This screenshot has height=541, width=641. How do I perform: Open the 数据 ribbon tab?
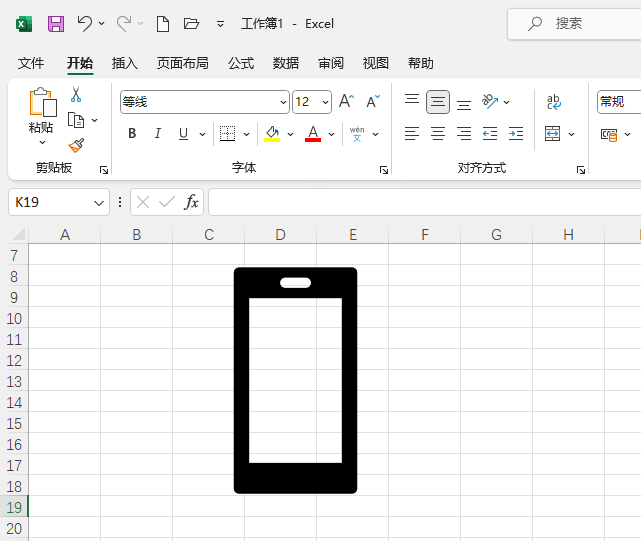[x=286, y=63]
